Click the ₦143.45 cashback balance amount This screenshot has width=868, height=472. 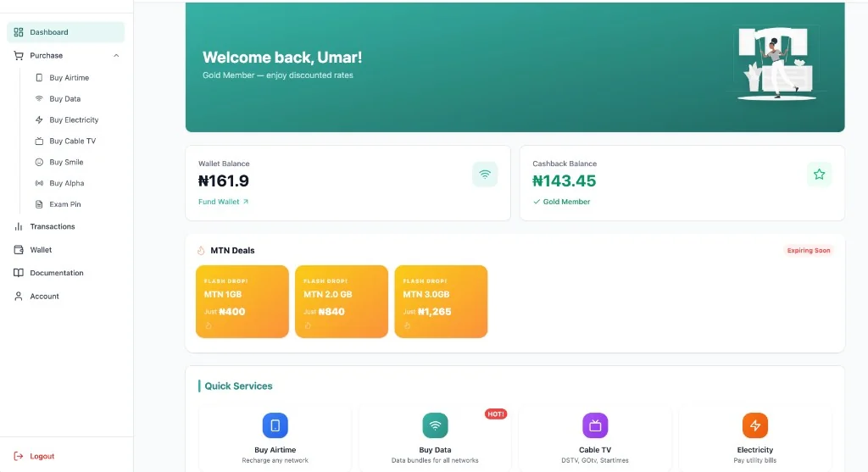564,181
